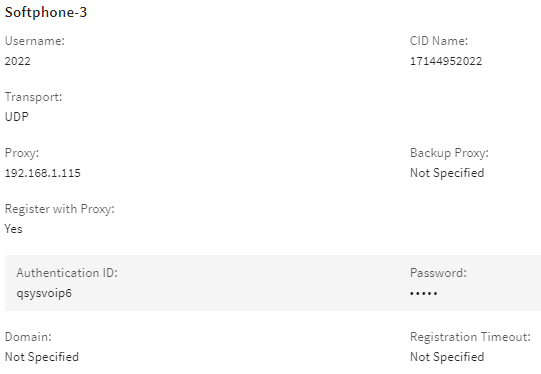Select the Username value 2022
Screen dimensions: 541x374
click(18, 61)
